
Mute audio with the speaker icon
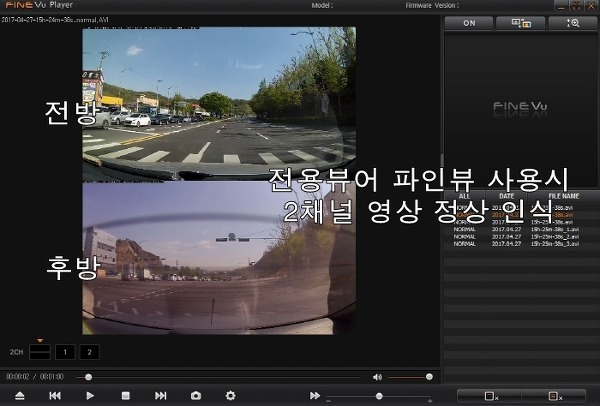[x=377, y=377]
